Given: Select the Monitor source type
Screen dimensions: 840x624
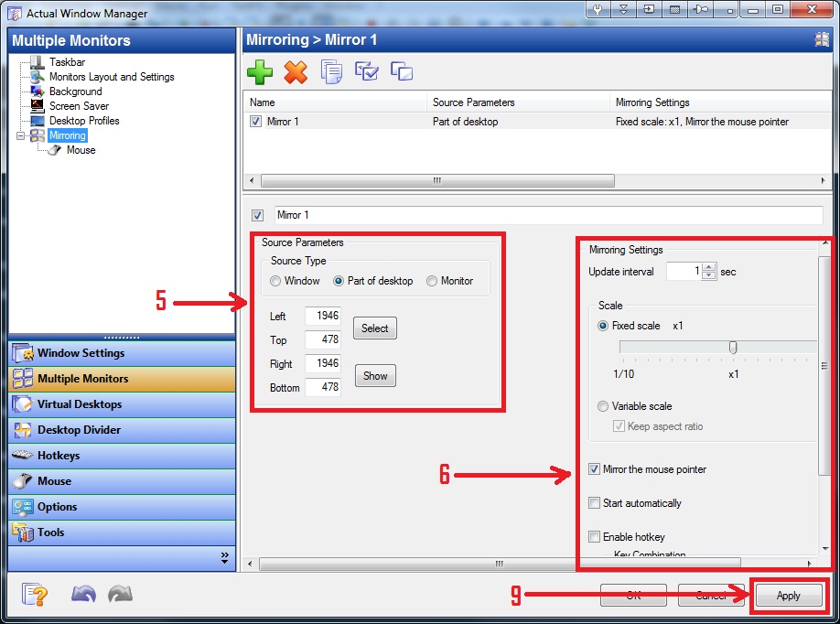Looking at the screenshot, I should tap(432, 281).
